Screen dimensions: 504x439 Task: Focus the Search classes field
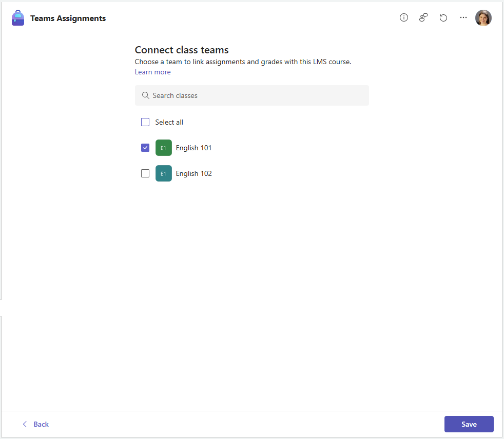[251, 95]
